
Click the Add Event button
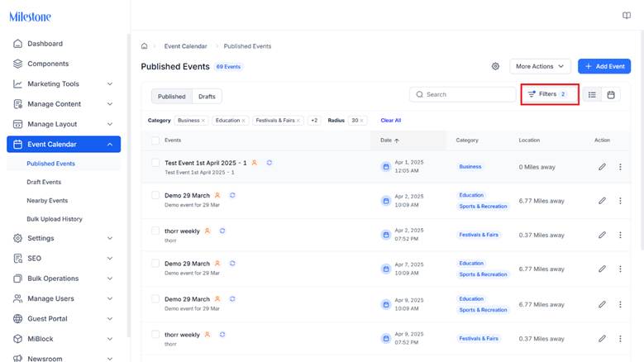point(604,66)
